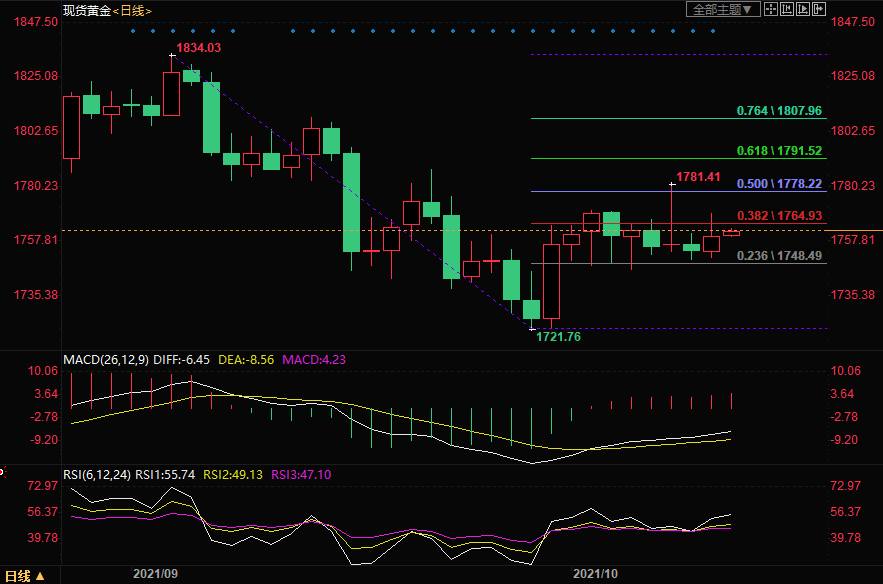The image size is (883, 584).
Task: Click the 0.236 Fibonacci label 1748.49
Action: tap(778, 256)
